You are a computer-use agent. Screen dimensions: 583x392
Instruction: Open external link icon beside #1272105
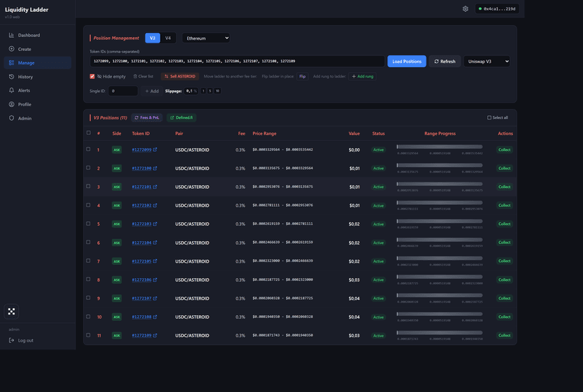point(155,261)
